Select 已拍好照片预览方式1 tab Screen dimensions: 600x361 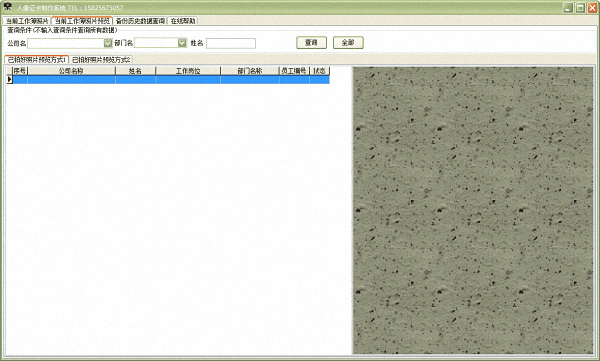[37, 60]
